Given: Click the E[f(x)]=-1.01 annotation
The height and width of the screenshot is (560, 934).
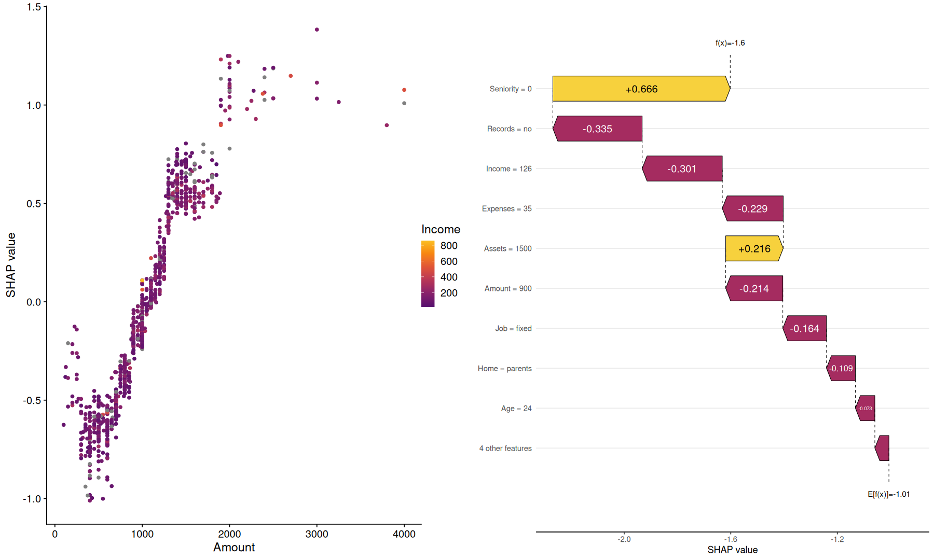Looking at the screenshot, I should click(888, 494).
